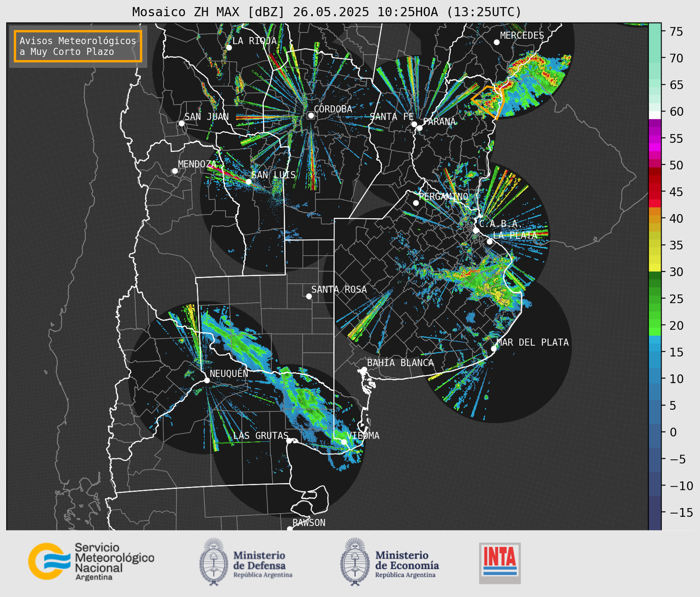700x597 pixels.
Task: Select the Bahía Blanca city marker
Action: [364, 369]
